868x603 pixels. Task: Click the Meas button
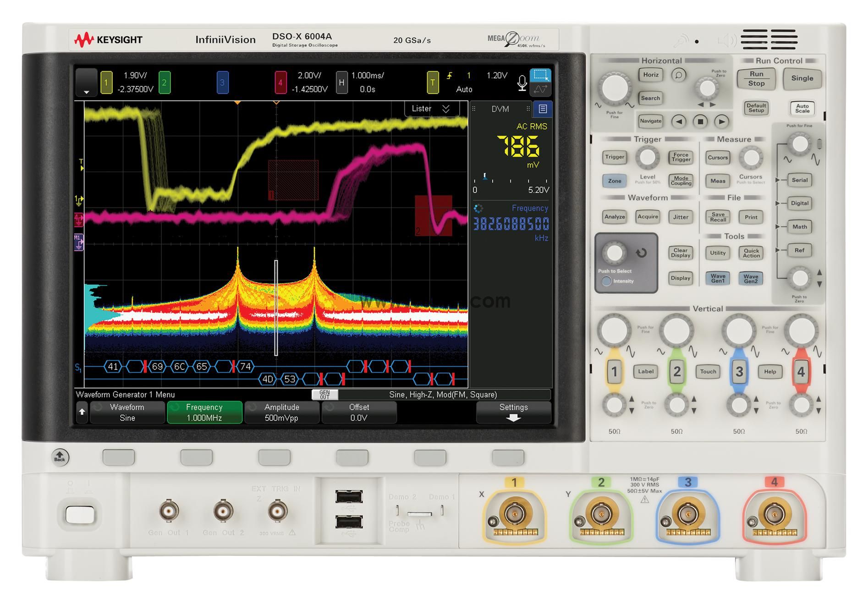(x=718, y=181)
